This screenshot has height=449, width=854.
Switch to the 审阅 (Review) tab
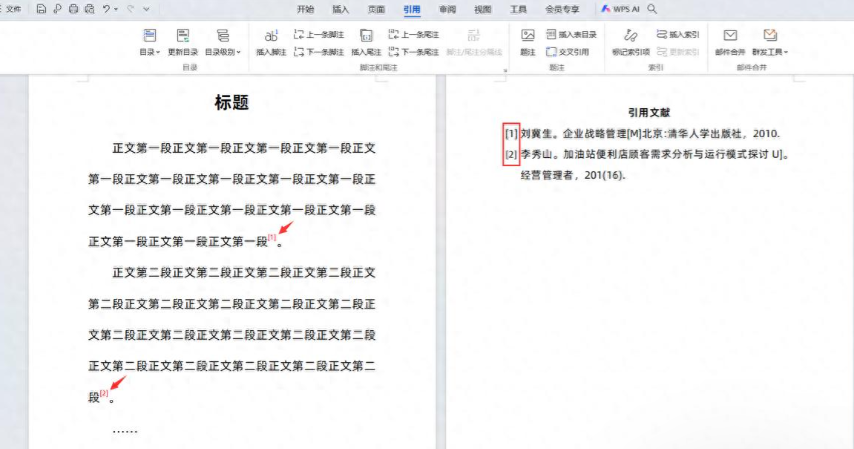coord(447,9)
